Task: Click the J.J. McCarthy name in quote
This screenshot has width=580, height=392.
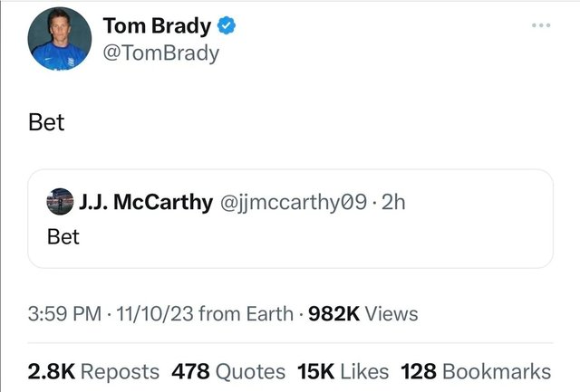Action: 146,202
